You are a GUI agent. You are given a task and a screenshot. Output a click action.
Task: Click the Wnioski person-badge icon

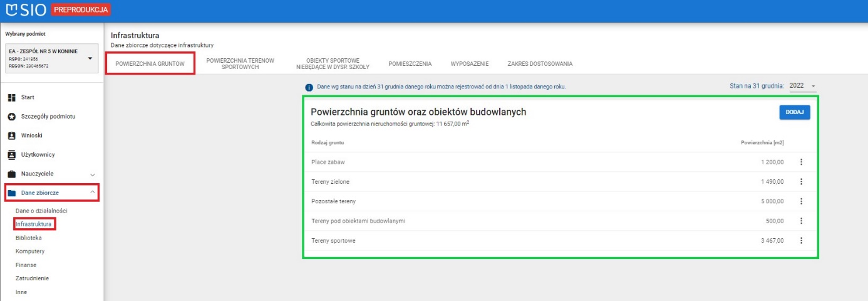[11, 135]
